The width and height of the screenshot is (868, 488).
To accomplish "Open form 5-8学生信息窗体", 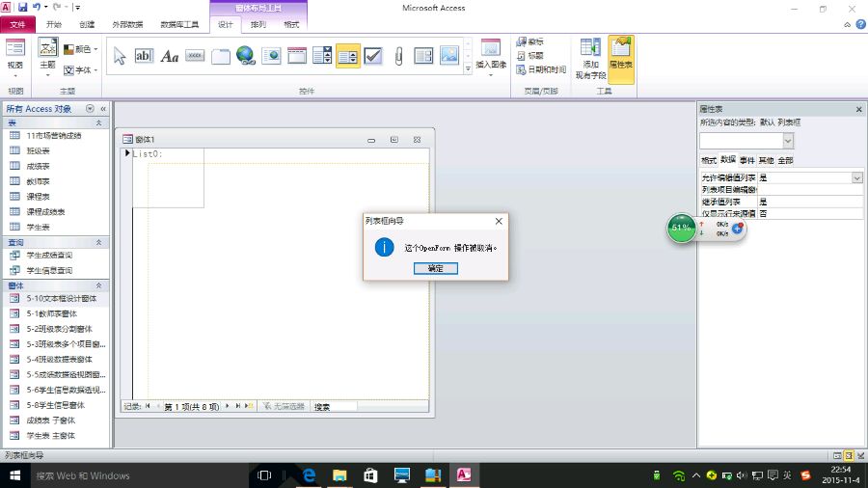I will [55, 405].
